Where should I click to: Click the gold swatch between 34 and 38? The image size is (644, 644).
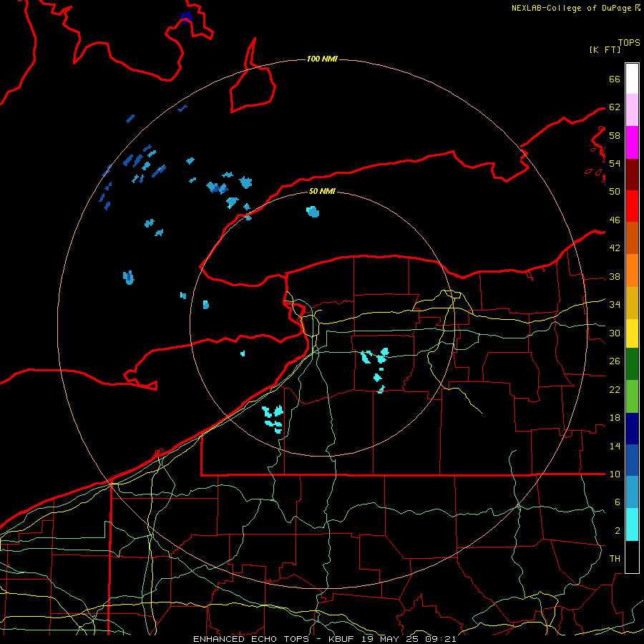coord(632,303)
